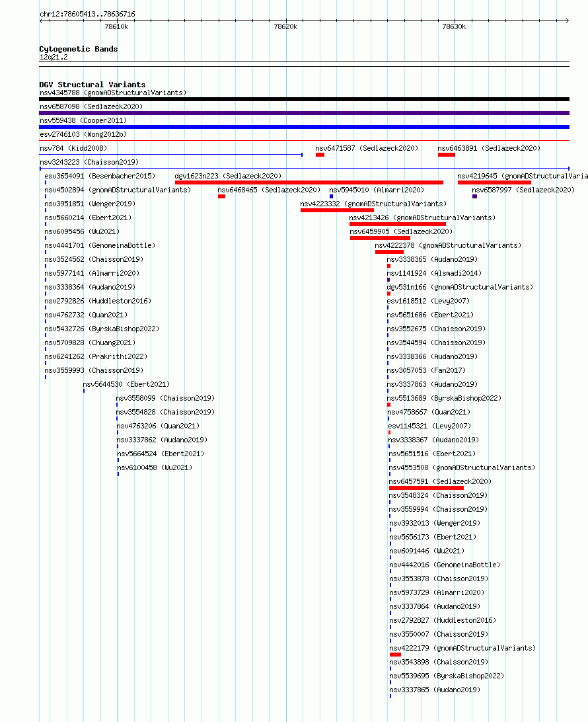588x722 pixels.
Task: Select the purple nsv6587098 variant bar
Action: coord(304,113)
